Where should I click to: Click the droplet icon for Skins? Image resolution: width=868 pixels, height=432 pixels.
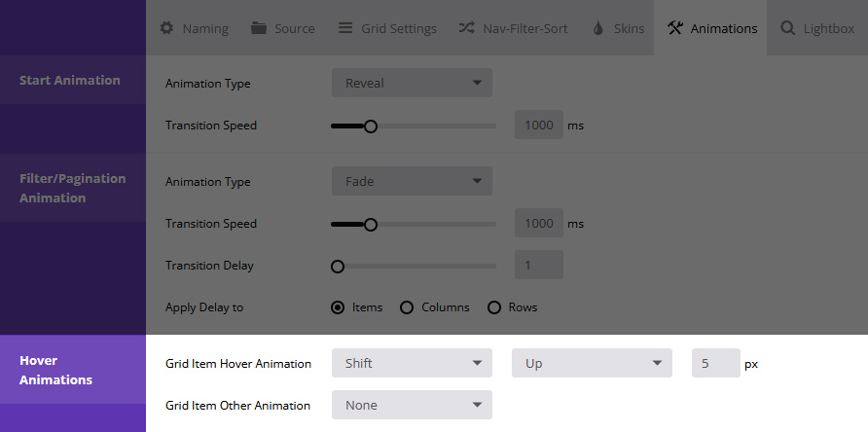597,28
